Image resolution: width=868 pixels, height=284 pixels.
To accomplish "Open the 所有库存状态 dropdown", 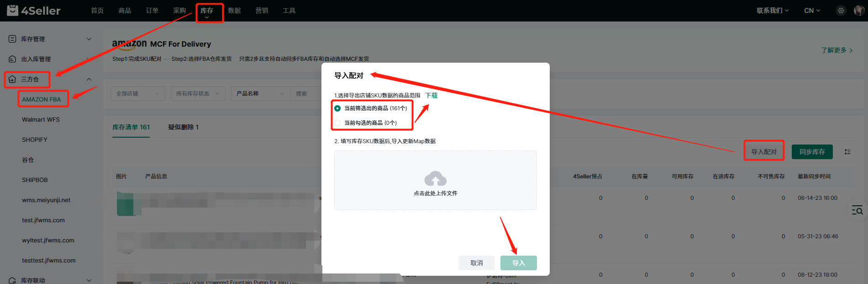I will pos(198,94).
